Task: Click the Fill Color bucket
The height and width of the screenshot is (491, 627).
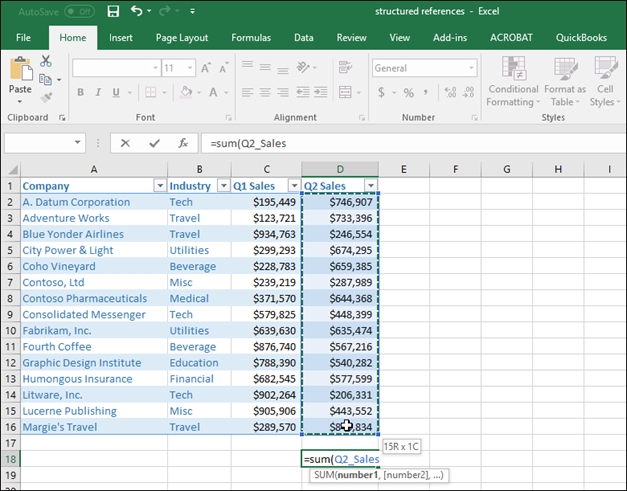Action: pos(186,92)
